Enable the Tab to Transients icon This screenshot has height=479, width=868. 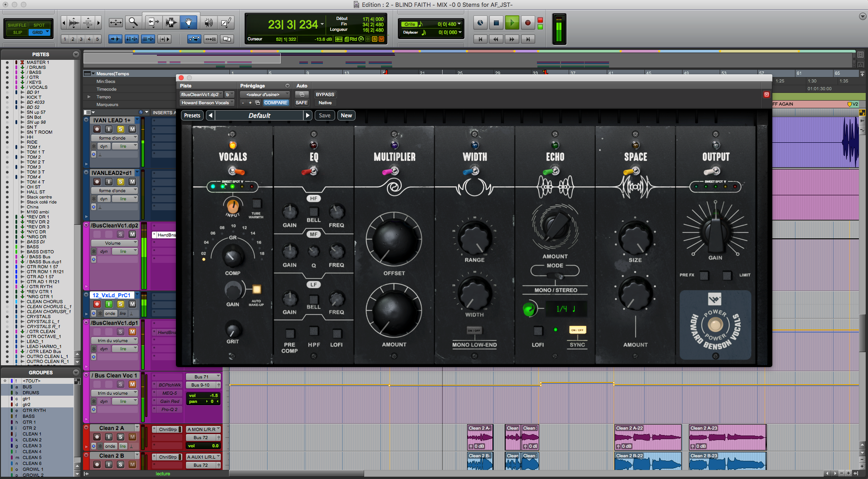[116, 39]
